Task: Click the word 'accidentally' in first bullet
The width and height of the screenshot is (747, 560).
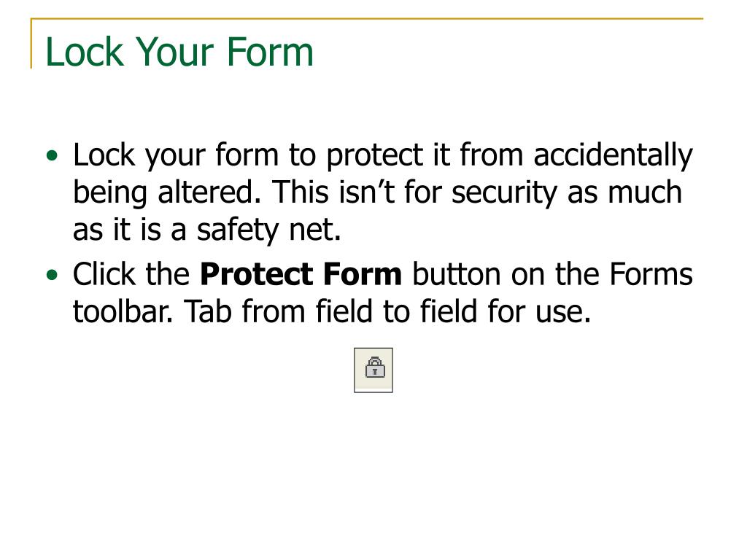Action: [613, 156]
